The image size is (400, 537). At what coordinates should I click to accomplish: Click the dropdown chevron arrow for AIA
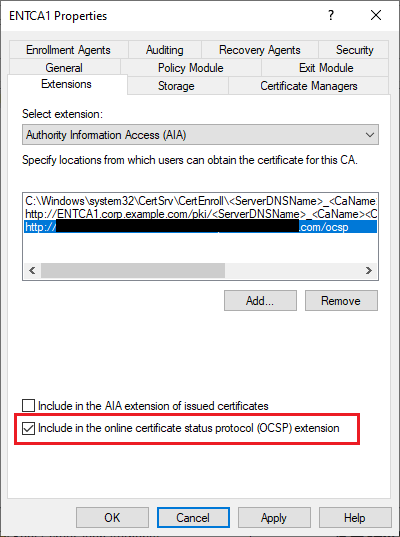pos(370,135)
